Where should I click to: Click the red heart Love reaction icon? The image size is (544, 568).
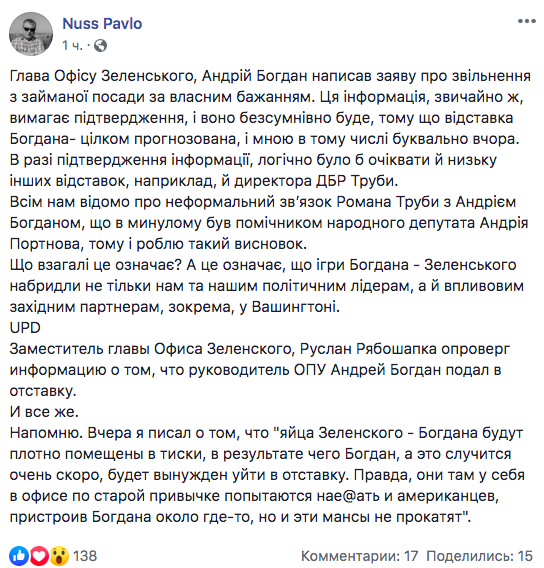(x=39, y=556)
